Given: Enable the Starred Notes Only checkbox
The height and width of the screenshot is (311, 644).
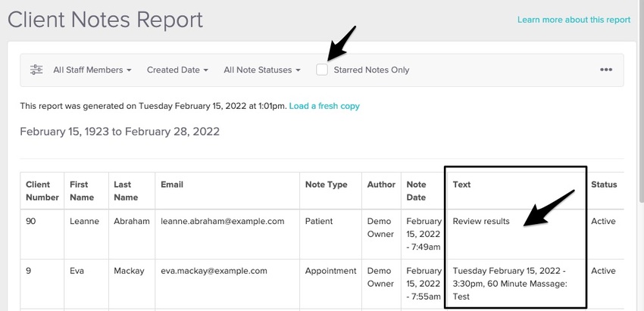Looking at the screenshot, I should 322,70.
